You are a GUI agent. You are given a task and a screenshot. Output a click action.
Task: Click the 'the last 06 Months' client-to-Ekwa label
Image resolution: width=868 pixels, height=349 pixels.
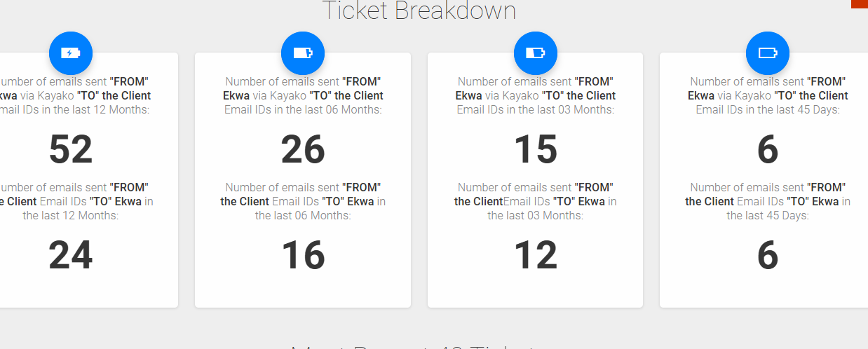[303, 216]
